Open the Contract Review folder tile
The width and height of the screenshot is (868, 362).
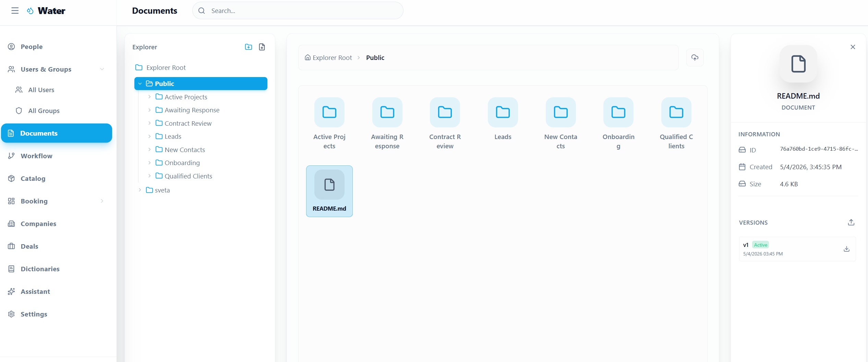pyautogui.click(x=445, y=124)
